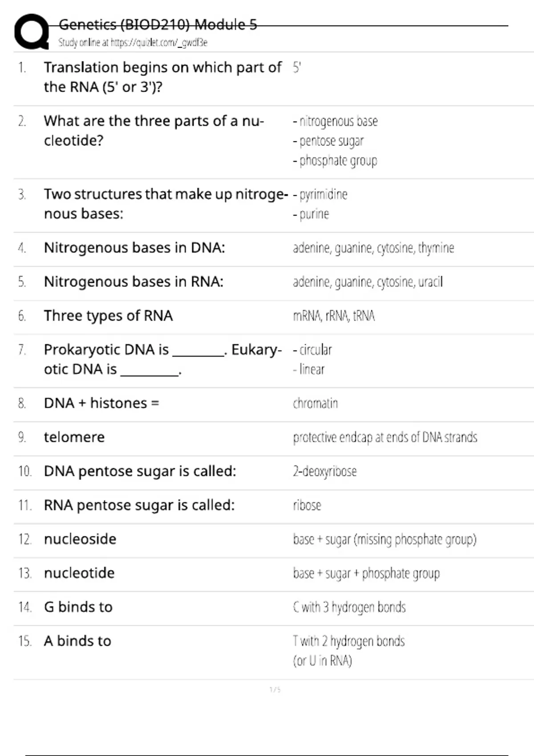Click the 'mRNA, rRNA, tRNA' answer
The image size is (534, 756).
pyautogui.click(x=334, y=316)
